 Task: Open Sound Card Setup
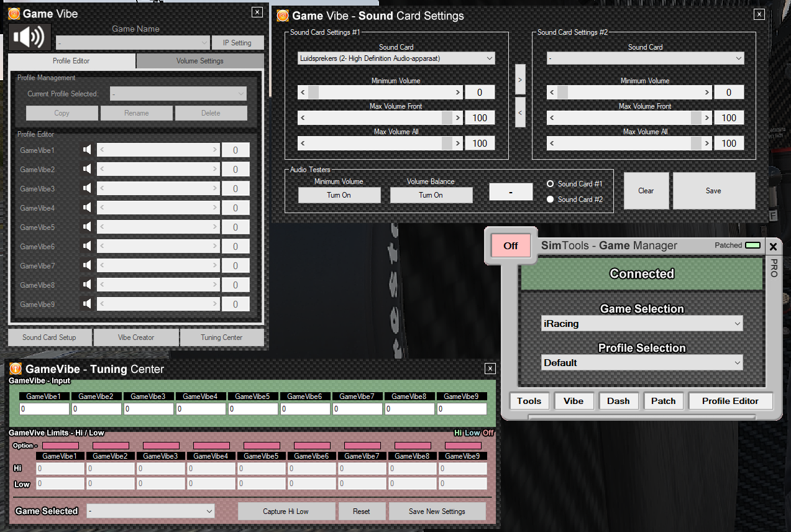coord(50,337)
